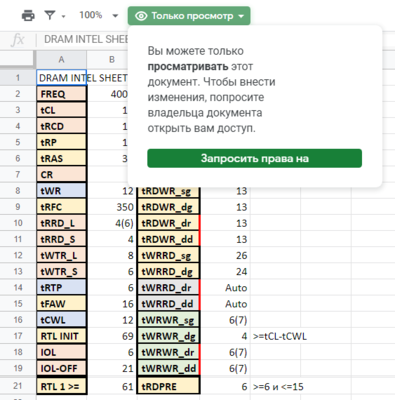This screenshot has height=400, width=395.
Task: Click the eye icon in view-only button
Action: (x=141, y=16)
